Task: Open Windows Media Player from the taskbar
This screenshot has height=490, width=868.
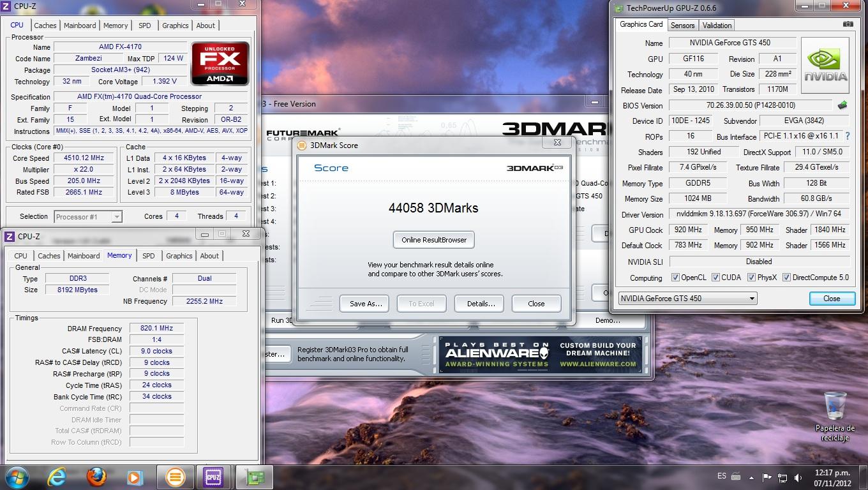Action: click(x=135, y=477)
